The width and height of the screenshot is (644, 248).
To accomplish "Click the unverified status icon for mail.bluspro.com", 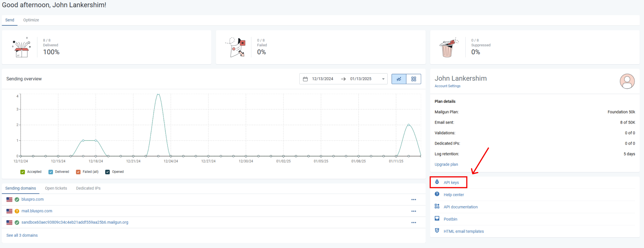I will point(17,211).
